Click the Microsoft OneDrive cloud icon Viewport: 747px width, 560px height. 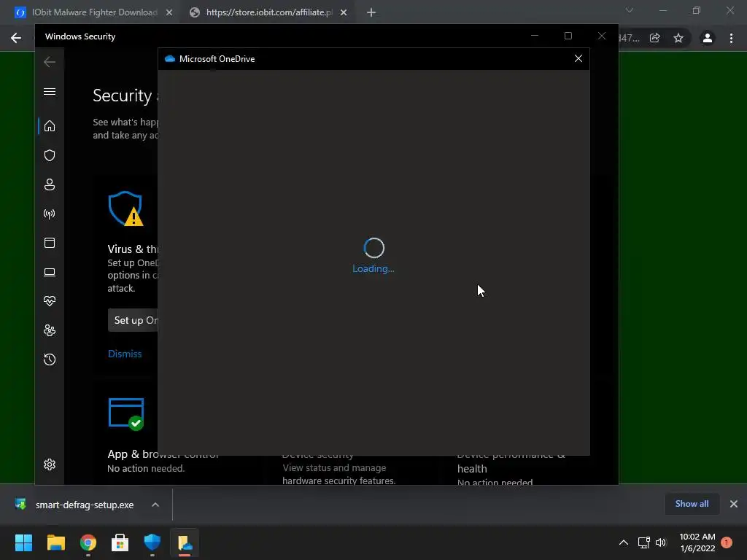click(170, 58)
